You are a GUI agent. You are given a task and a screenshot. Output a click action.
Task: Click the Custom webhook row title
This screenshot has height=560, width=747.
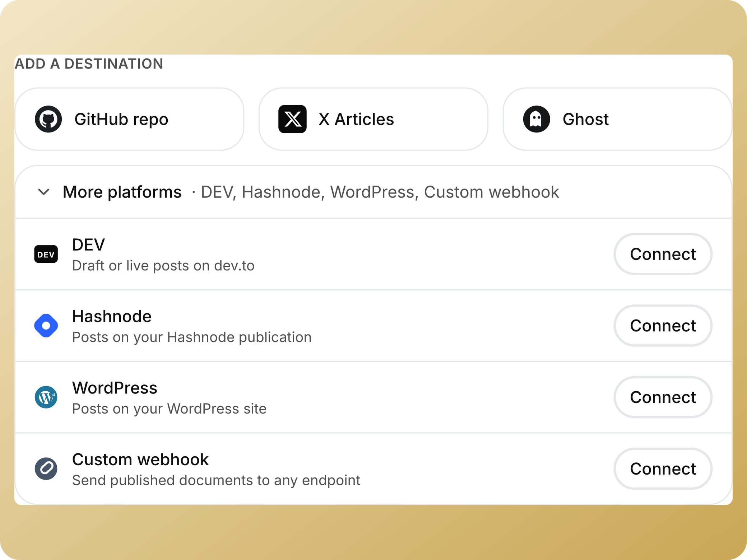(x=140, y=459)
